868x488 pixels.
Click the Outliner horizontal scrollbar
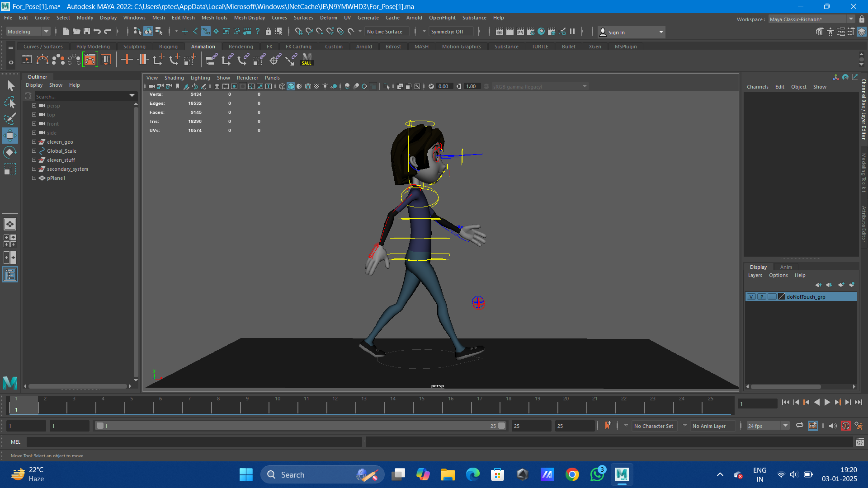tap(77, 386)
